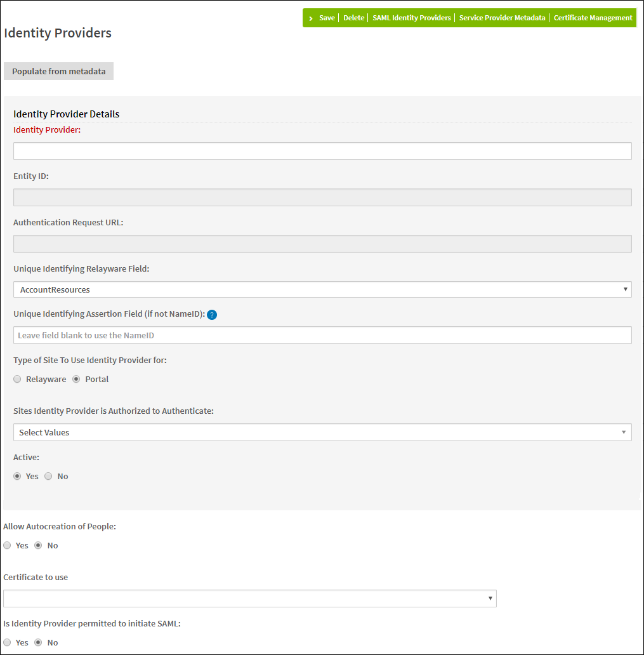Viewport: 644px width, 655px height.
Task: Go to Certificate Management
Action: (593, 18)
